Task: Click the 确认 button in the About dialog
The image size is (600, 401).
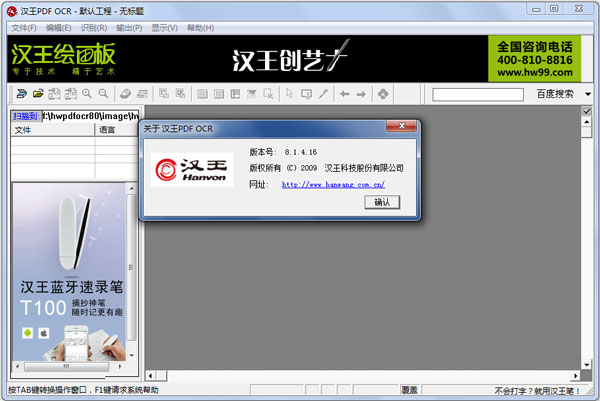Action: tap(382, 202)
